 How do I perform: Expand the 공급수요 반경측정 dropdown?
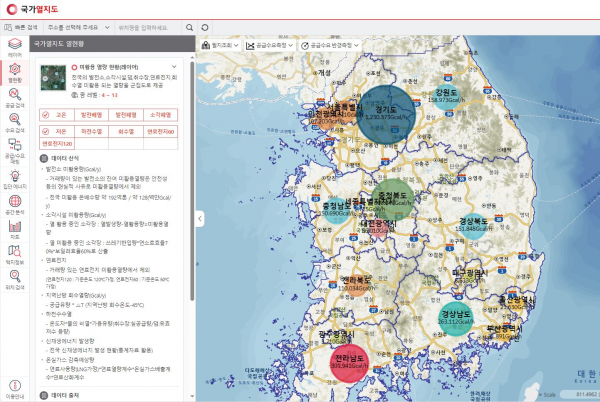(330, 45)
